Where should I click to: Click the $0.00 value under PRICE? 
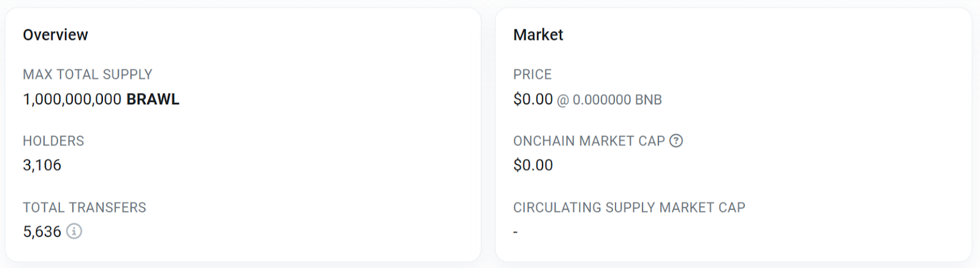[533, 99]
